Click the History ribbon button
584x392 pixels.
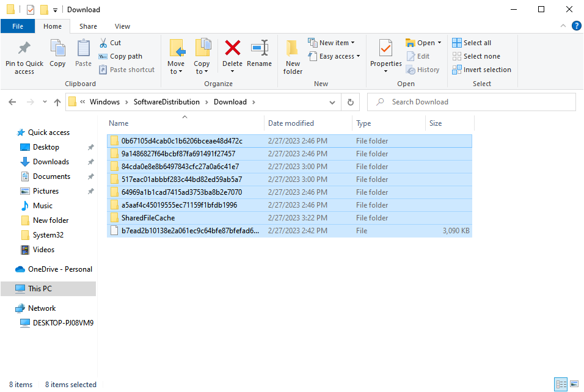[423, 70]
